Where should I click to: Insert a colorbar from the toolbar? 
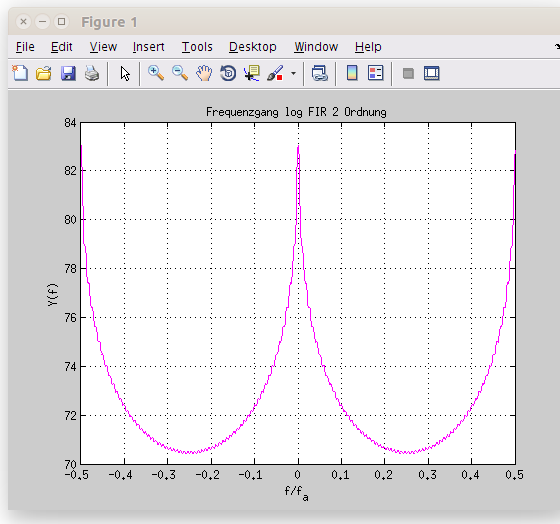tap(352, 73)
